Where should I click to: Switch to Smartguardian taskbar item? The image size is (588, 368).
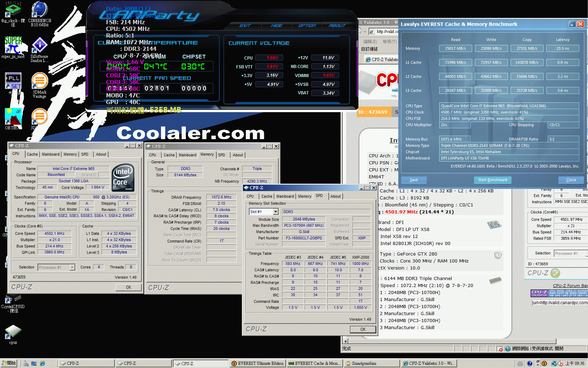coord(372,363)
